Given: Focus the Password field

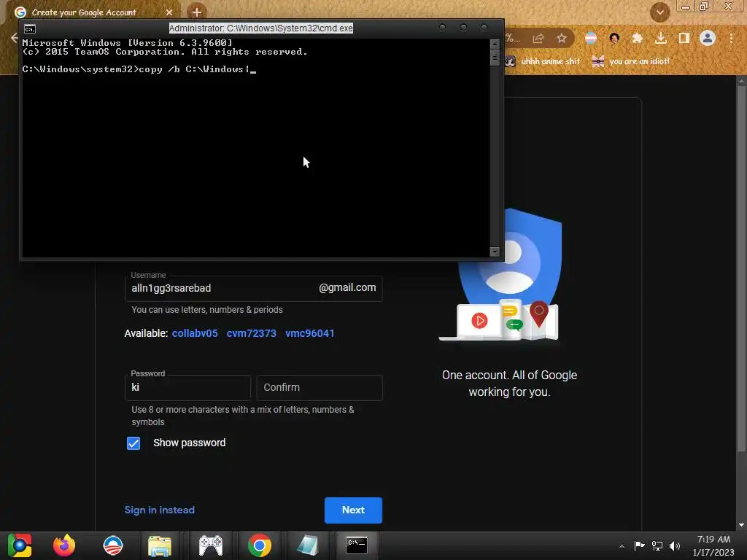Looking at the screenshot, I should (x=187, y=388).
